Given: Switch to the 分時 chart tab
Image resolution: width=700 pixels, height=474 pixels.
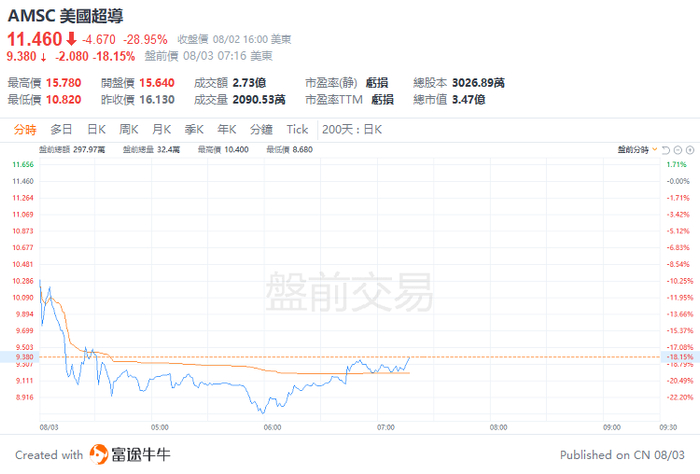Looking at the screenshot, I should click(x=25, y=129).
